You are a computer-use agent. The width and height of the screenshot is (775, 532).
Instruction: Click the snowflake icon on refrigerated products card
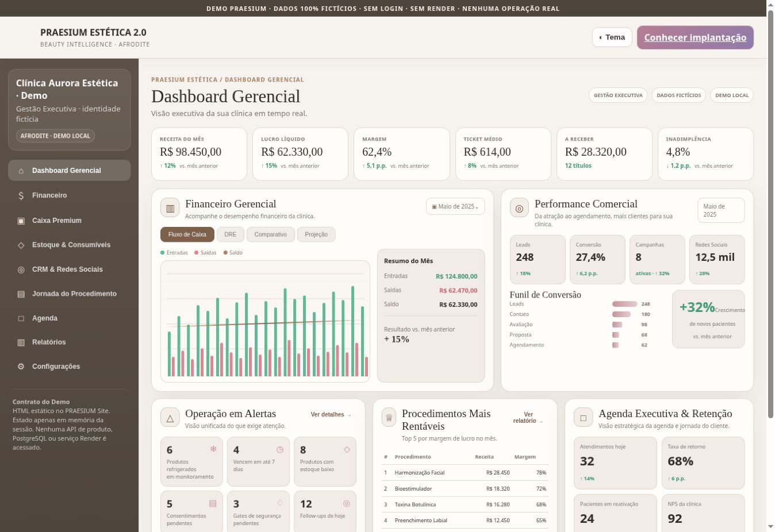coord(213,449)
